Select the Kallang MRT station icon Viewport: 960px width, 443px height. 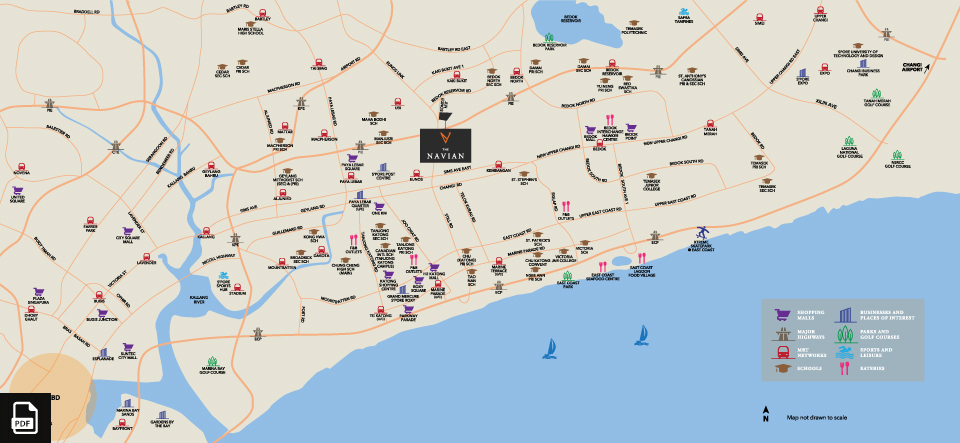206,230
